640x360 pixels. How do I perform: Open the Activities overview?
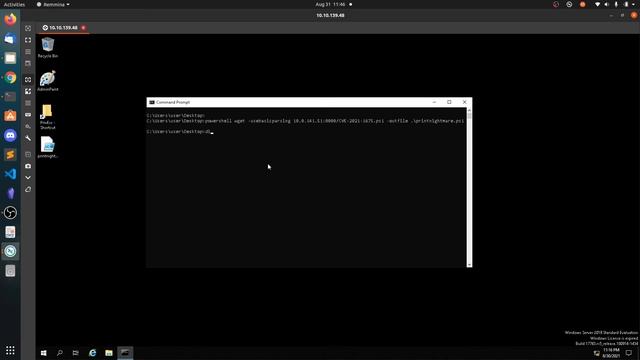click(x=14, y=4)
